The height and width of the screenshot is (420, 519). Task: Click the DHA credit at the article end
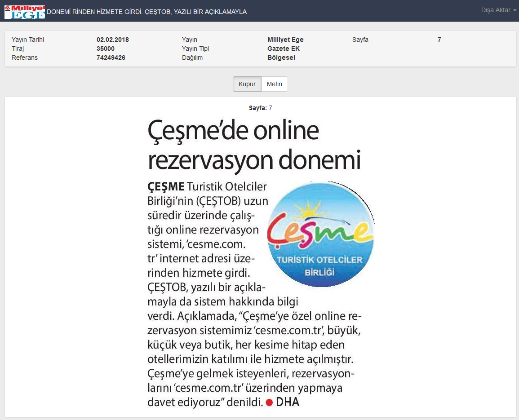click(287, 402)
